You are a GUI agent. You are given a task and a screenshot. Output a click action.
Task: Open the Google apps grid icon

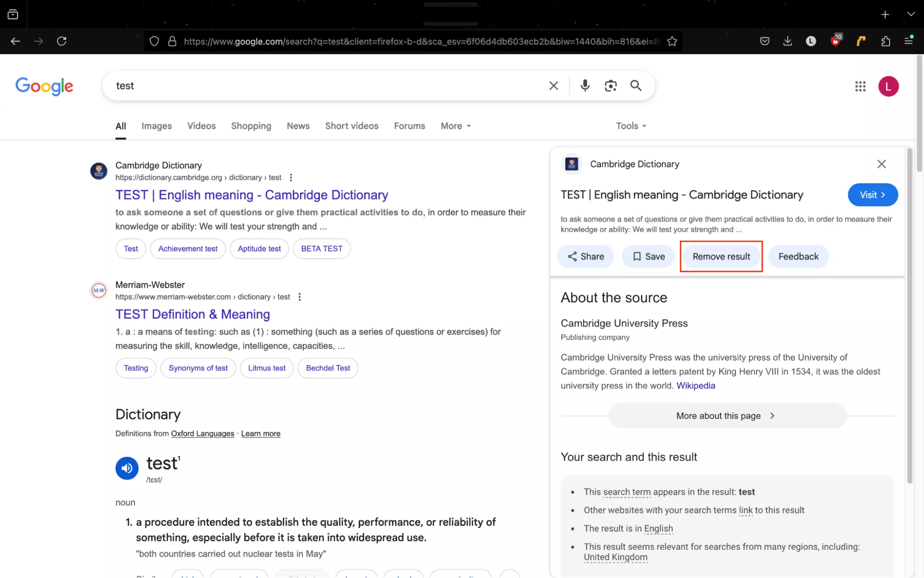860,86
